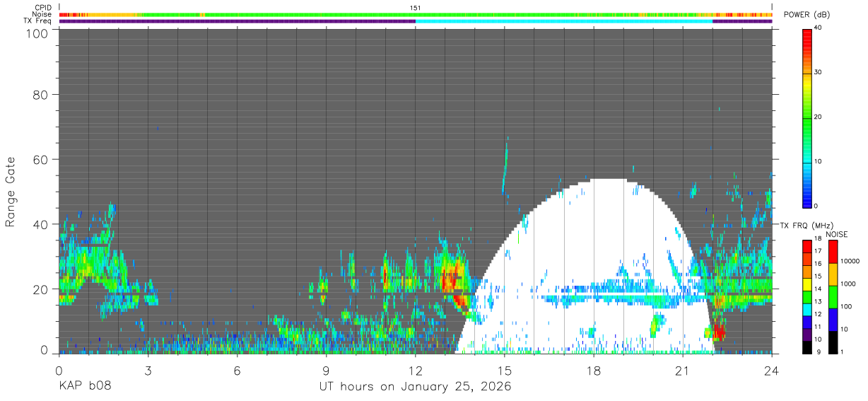
Task: Click the 12 hour tick label on time axis
Action: 416,370
